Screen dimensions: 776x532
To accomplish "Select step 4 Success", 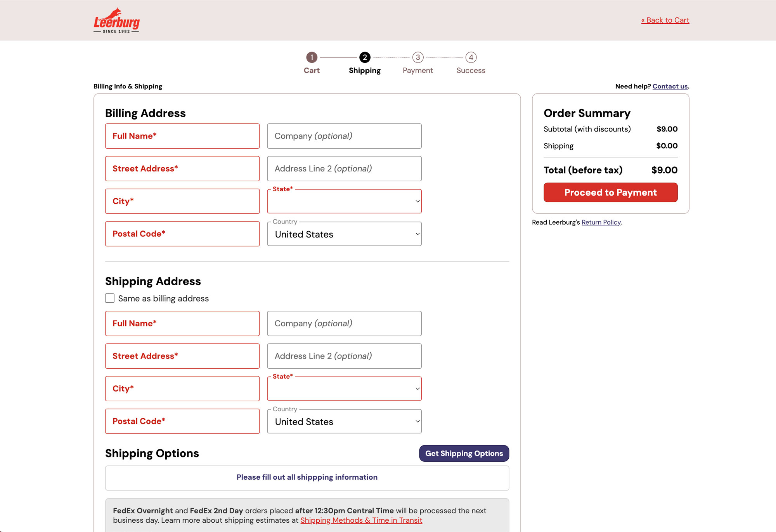I will point(471,63).
